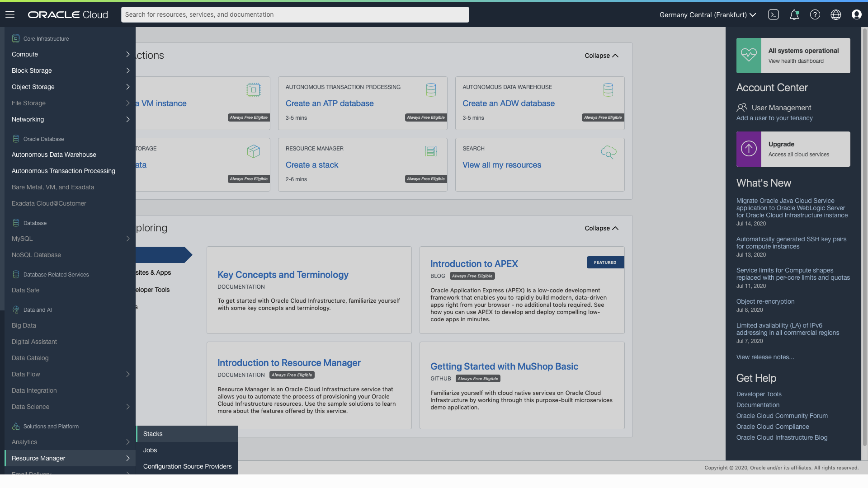This screenshot has height=488, width=868.
Task: Launch Cloud Shell from top bar icon
Action: click(x=774, y=14)
